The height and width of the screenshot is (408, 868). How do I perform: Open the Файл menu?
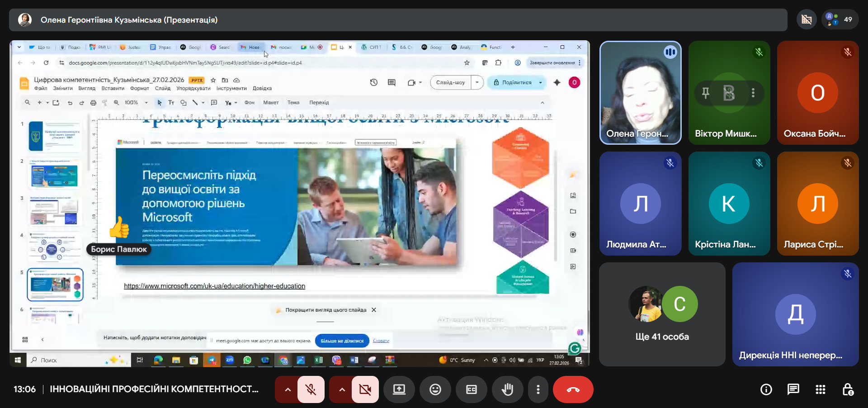41,89
